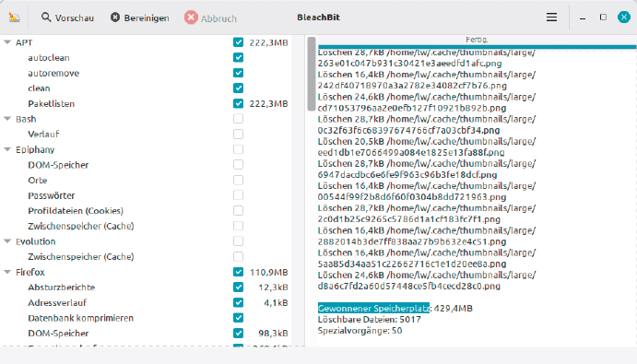Toggle the autoremove checkbox
This screenshot has width=637, height=364.
(x=239, y=73)
